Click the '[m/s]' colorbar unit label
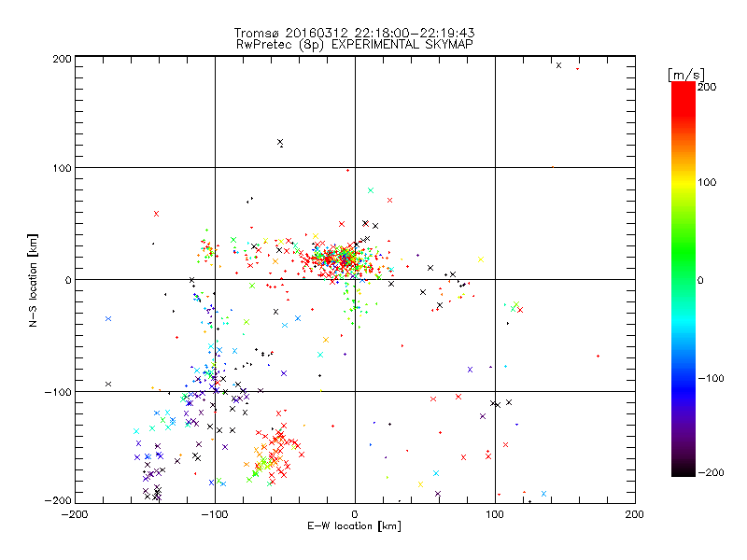The height and width of the screenshot is (560, 747). [686, 75]
